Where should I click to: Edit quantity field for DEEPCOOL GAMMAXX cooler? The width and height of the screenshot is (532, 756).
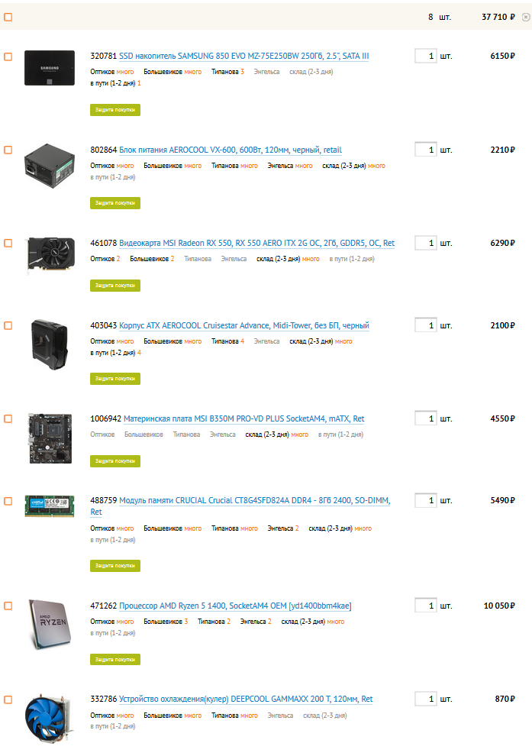426,699
